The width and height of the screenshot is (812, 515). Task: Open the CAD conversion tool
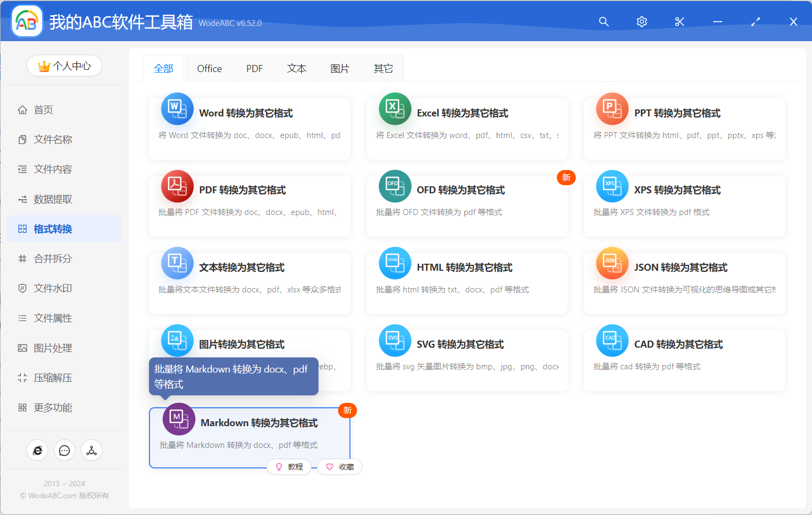pyautogui.click(x=684, y=360)
